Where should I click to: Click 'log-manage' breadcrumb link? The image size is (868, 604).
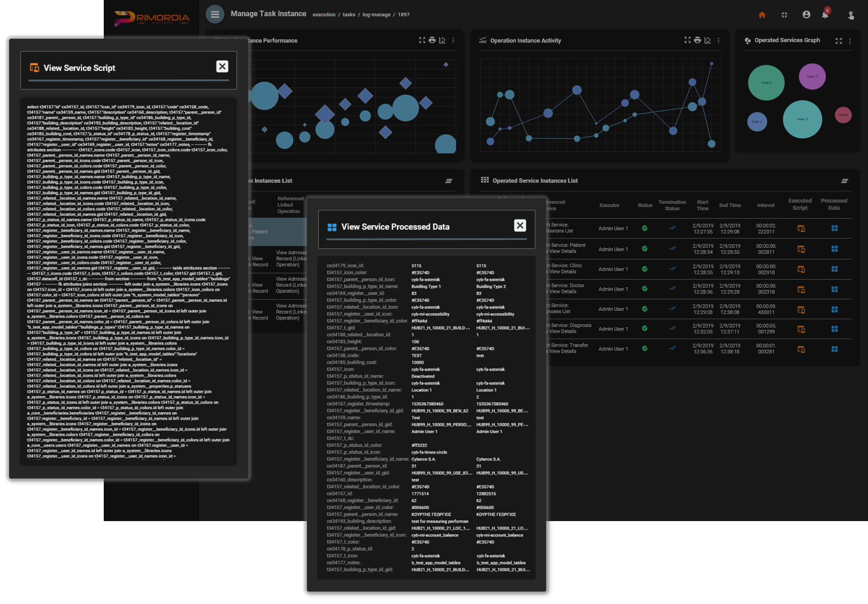tap(376, 15)
